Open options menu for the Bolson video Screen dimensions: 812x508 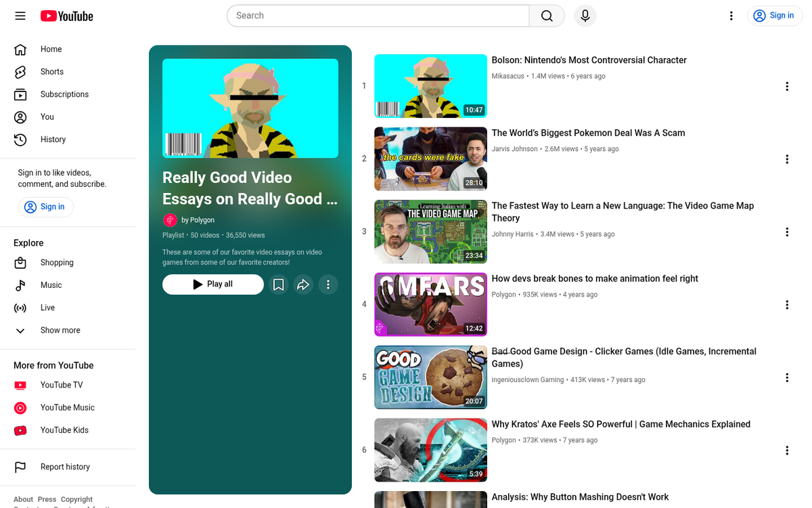coord(787,86)
